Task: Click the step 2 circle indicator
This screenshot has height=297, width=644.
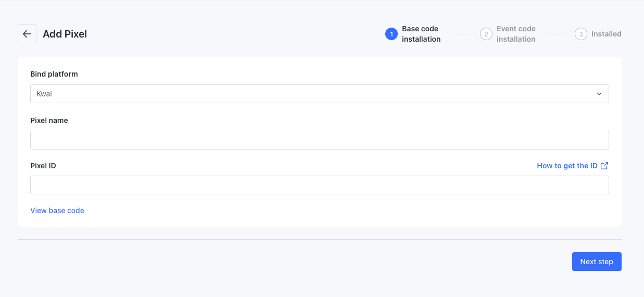Action: click(x=486, y=34)
